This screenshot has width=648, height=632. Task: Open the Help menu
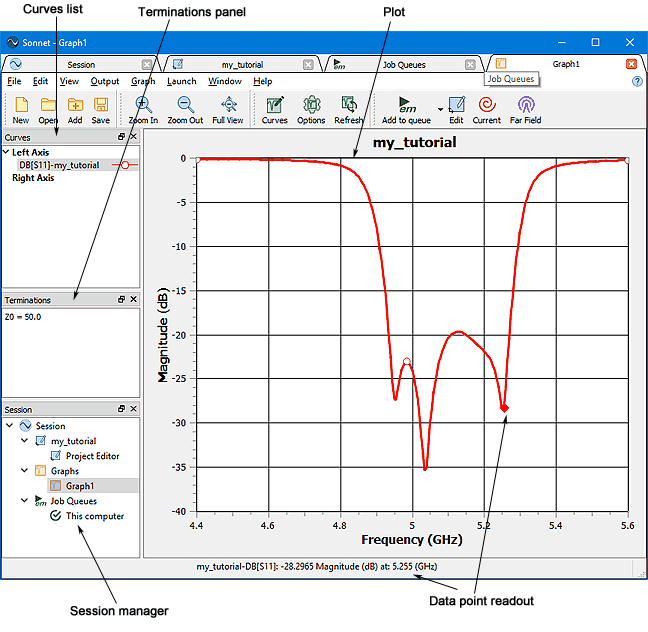pyautogui.click(x=262, y=81)
